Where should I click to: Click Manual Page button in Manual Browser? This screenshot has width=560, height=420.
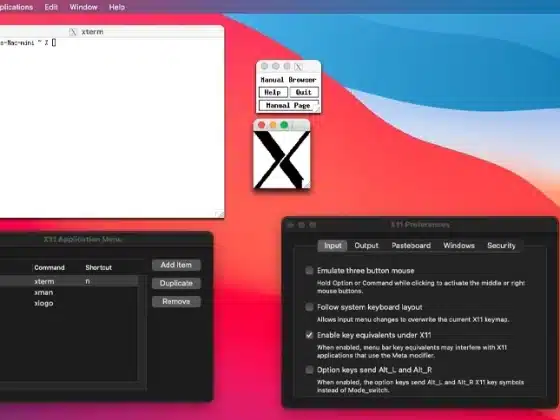288,106
